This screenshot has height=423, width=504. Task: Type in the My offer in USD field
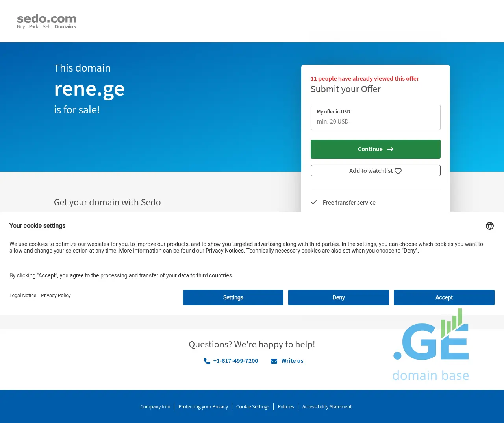click(375, 121)
